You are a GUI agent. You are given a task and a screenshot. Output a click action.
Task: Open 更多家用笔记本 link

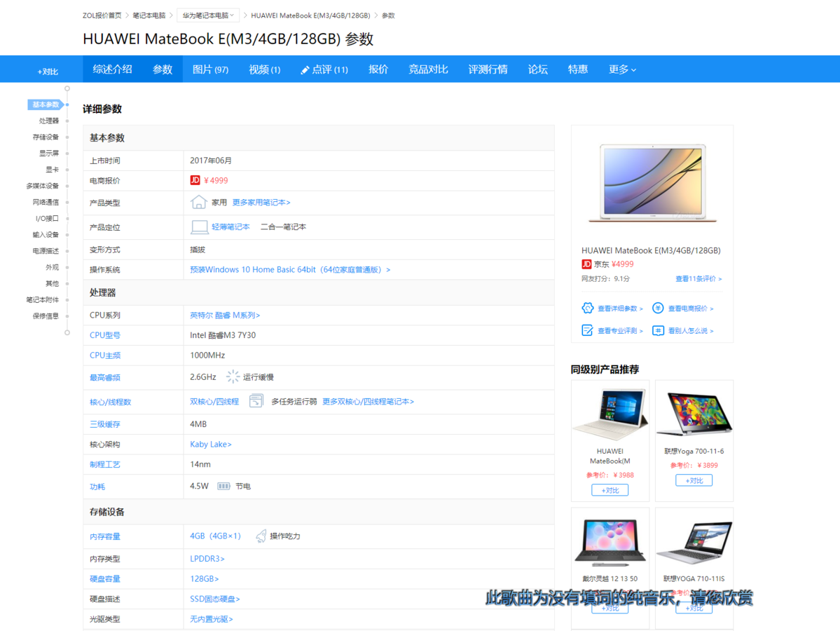click(x=261, y=202)
